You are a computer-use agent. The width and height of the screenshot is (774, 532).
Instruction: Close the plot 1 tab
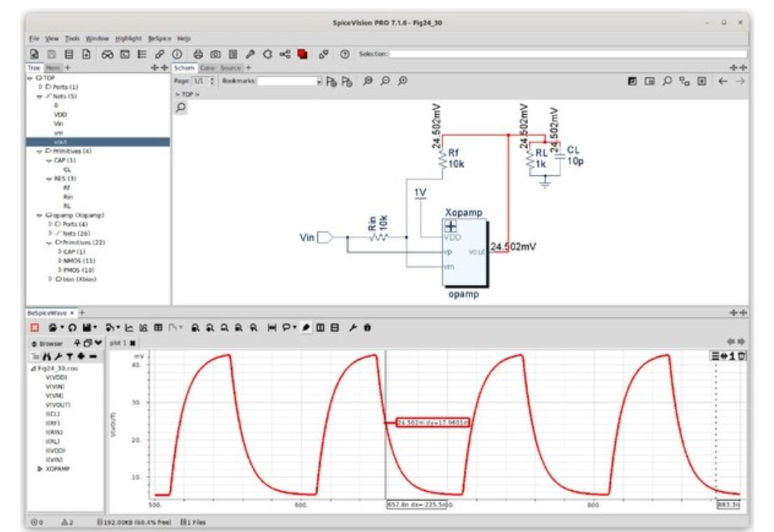[x=132, y=343]
